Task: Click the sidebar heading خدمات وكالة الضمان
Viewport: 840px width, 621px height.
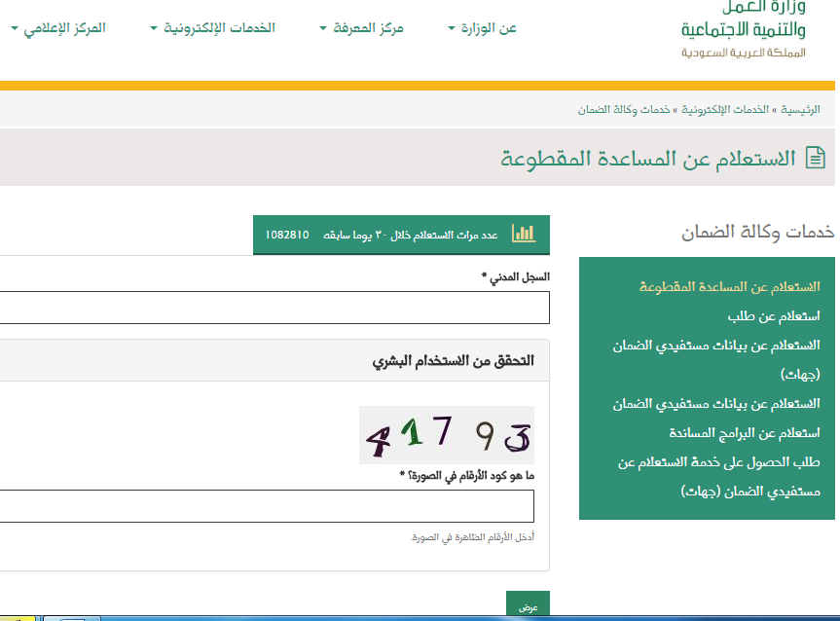Action: [x=757, y=232]
